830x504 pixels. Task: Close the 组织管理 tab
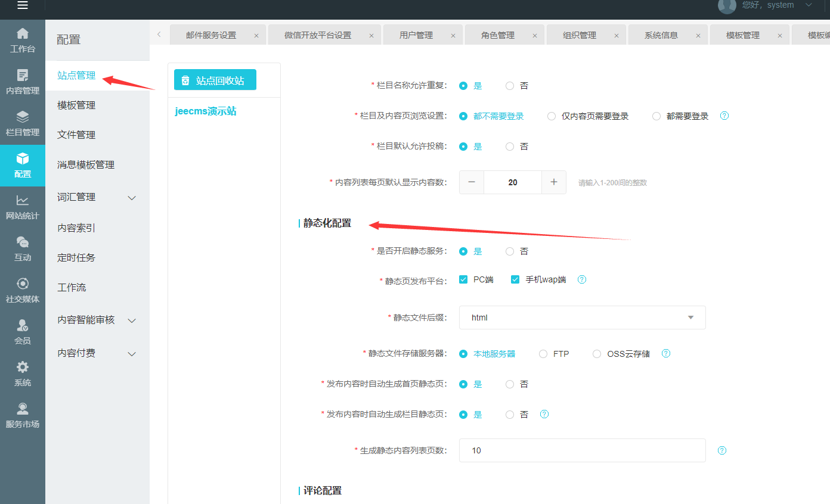[x=617, y=36]
